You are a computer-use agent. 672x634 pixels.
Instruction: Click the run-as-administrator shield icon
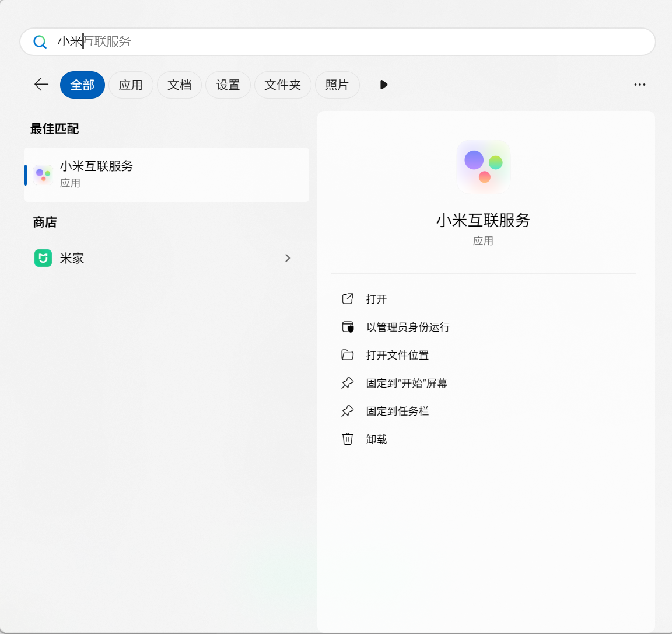coord(348,327)
